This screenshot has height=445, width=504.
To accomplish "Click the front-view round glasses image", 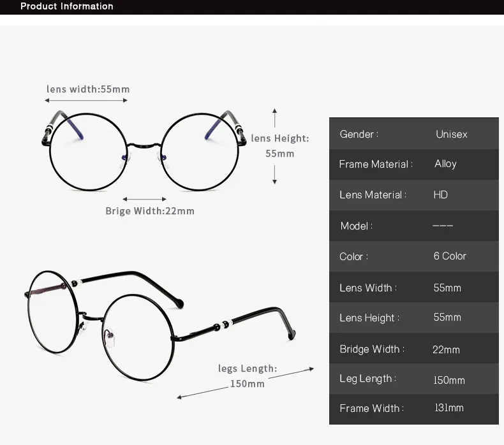I will (144, 150).
